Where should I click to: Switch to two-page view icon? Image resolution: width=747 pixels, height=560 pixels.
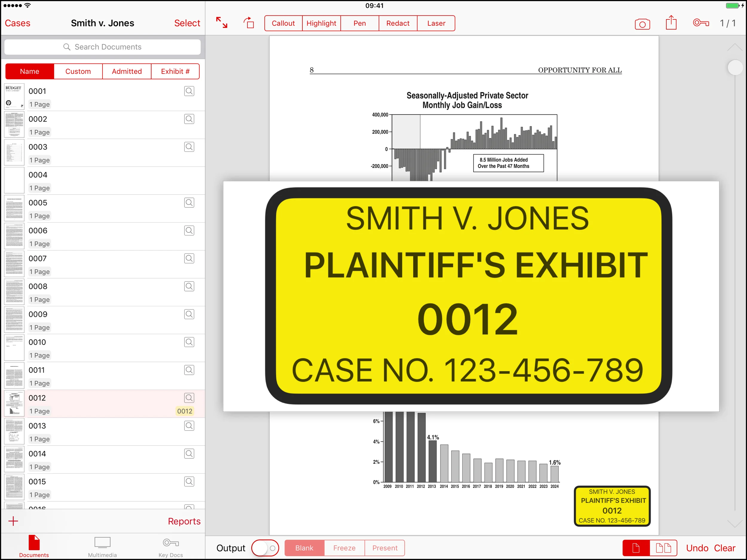coord(663,547)
